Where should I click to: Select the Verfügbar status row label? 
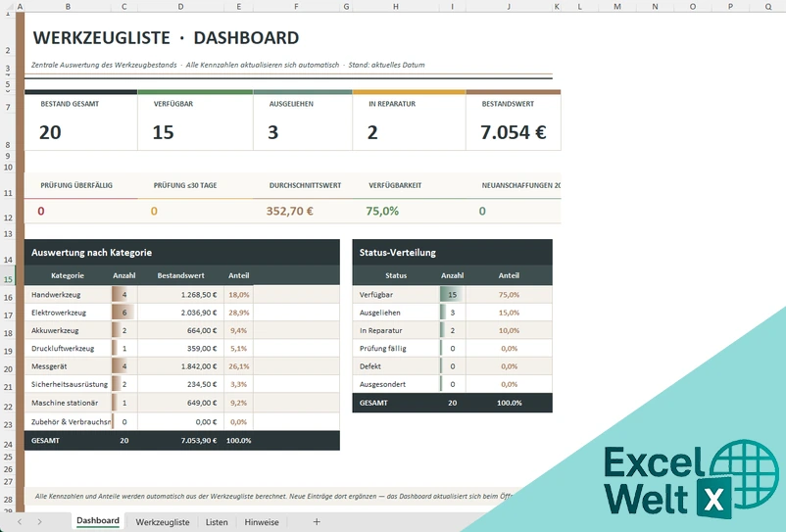(x=396, y=295)
